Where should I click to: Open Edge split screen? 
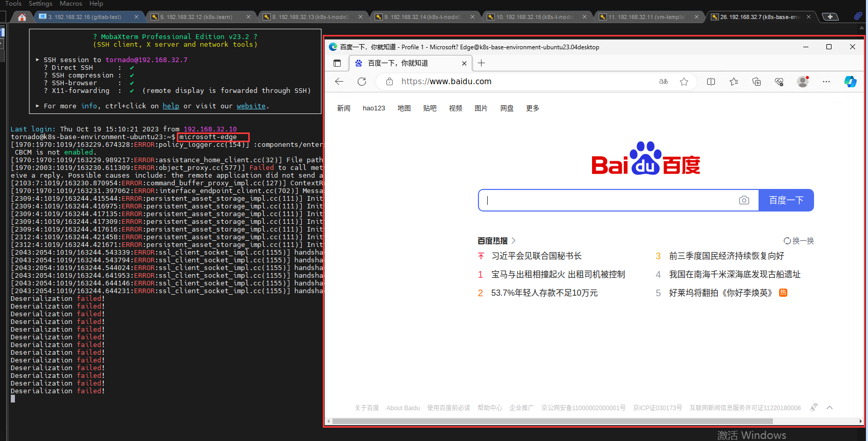tap(711, 82)
